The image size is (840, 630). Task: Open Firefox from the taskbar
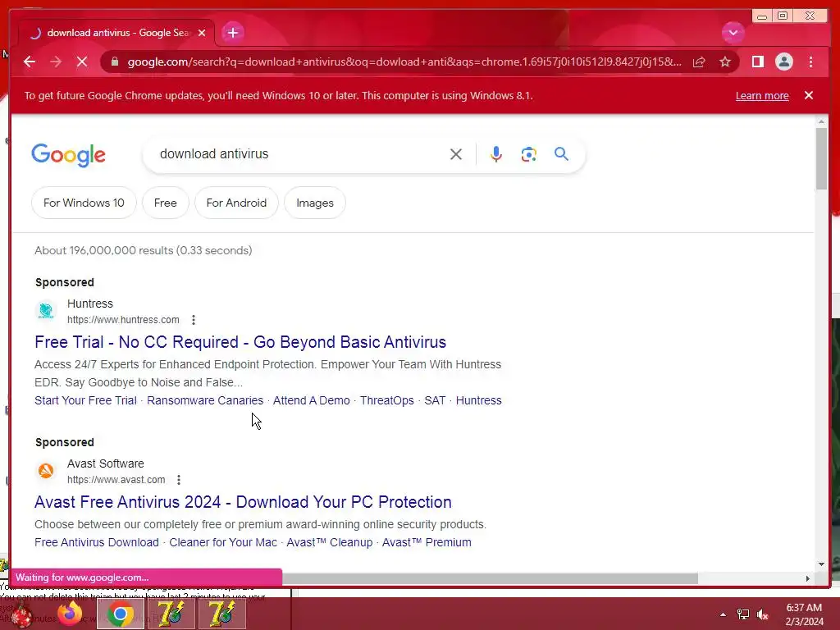pos(71,614)
